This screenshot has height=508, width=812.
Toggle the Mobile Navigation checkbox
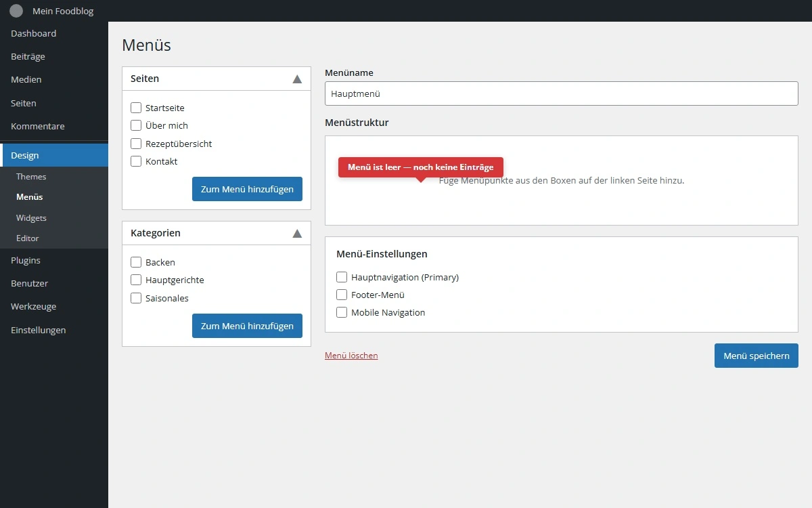[x=342, y=312]
